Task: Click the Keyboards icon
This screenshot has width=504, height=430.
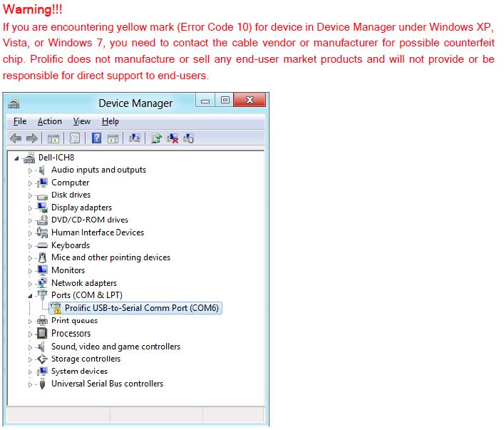Action: tap(42, 246)
